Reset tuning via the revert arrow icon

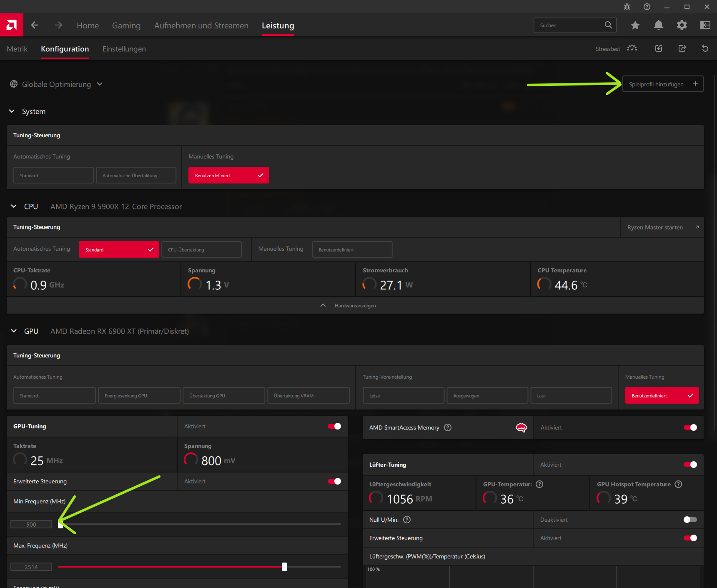(705, 48)
